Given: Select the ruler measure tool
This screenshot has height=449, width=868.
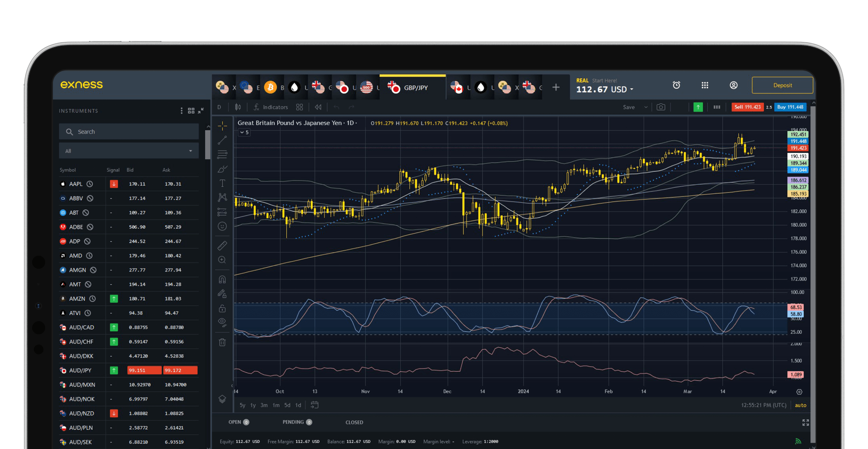Looking at the screenshot, I should pos(222,245).
